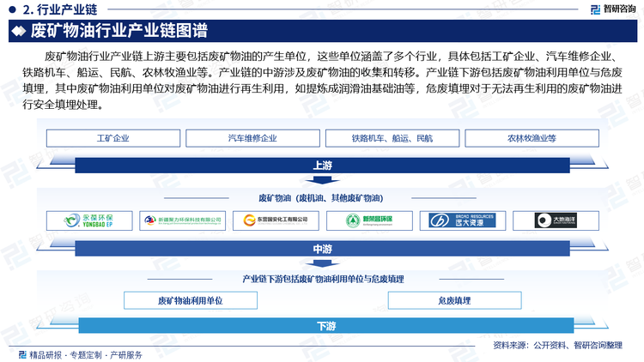The width and height of the screenshot is (644, 362).
Task: Select the 新荣昌环保 logo
Action: (369, 220)
